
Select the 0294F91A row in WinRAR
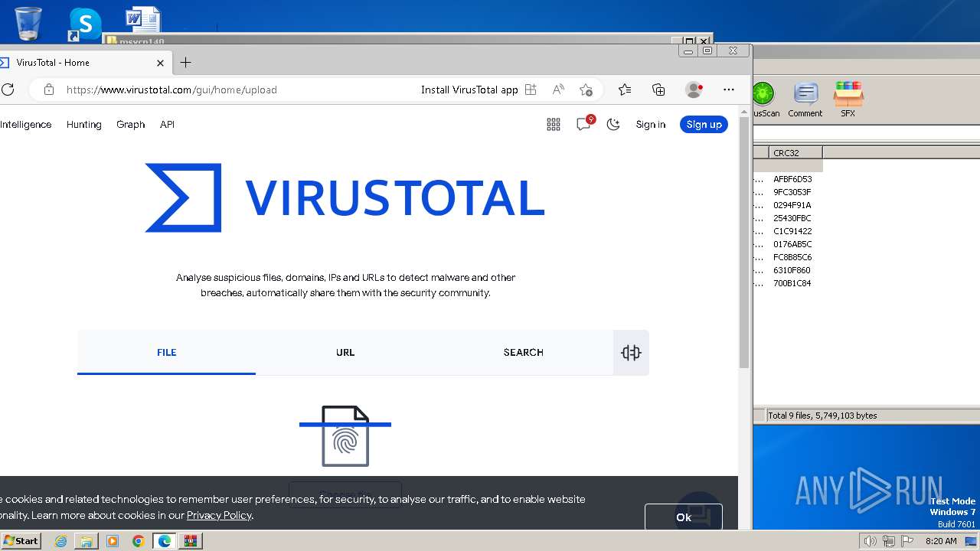click(792, 205)
